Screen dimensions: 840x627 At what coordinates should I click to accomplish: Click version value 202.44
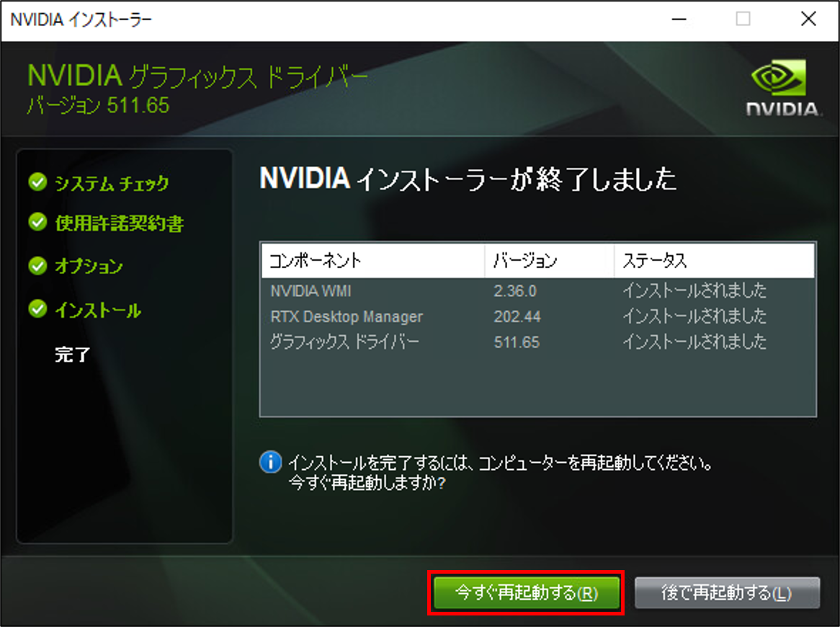pyautogui.click(x=517, y=316)
